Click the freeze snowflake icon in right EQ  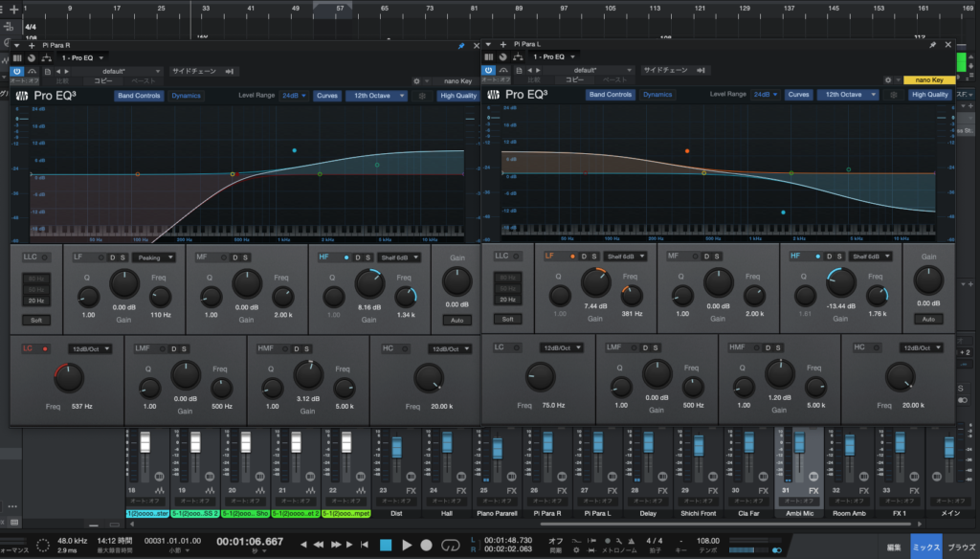pos(894,95)
